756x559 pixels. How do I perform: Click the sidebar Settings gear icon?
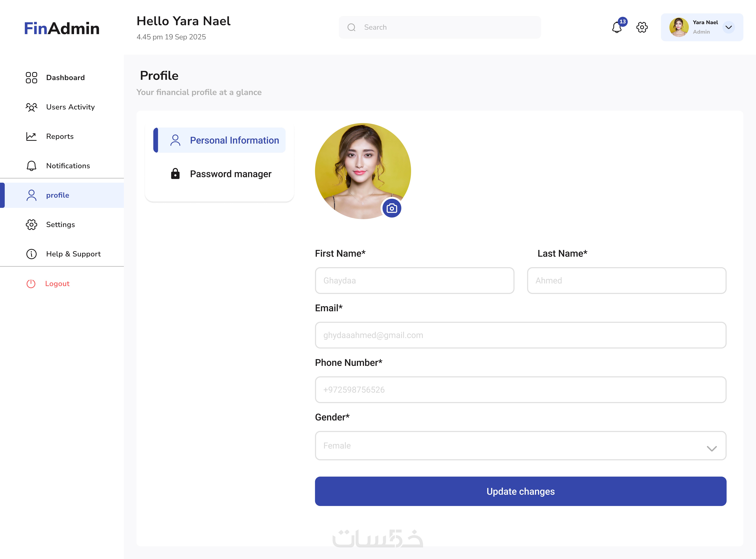coord(31,225)
